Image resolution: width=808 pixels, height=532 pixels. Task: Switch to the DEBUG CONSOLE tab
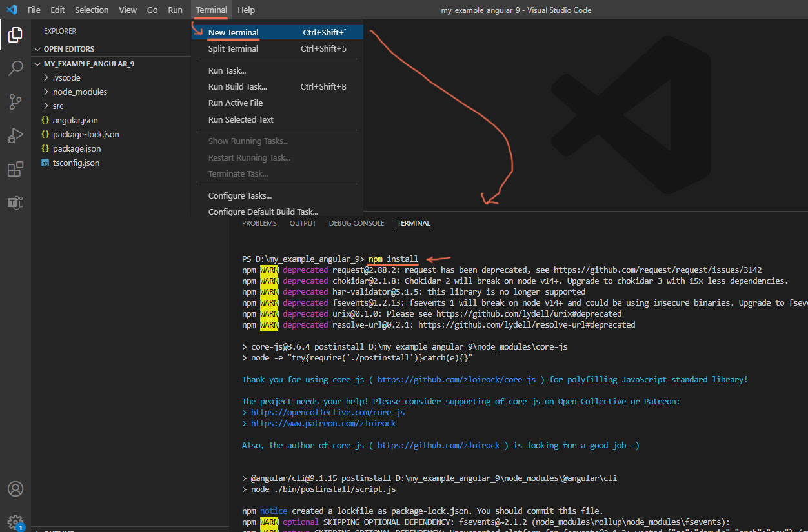coord(356,223)
